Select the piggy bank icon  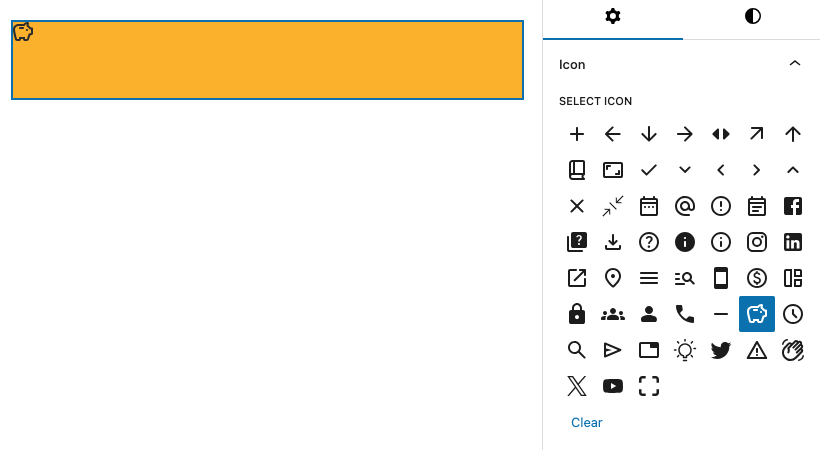point(757,314)
